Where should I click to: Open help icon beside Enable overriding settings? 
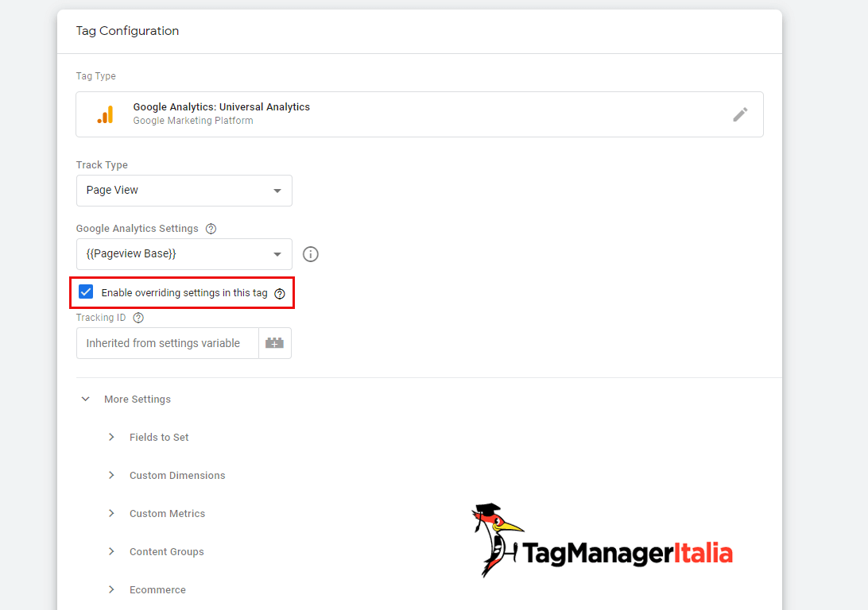point(280,294)
